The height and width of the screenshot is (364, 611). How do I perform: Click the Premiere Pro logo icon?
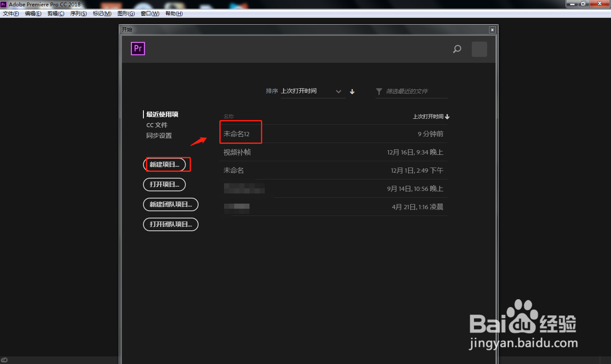click(138, 49)
